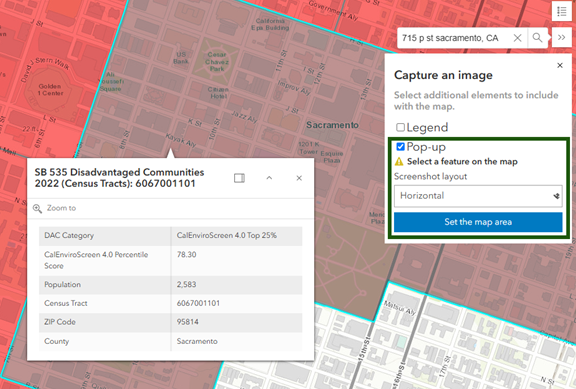Click Set the map area button
This screenshot has height=389, width=576.
pyautogui.click(x=478, y=222)
